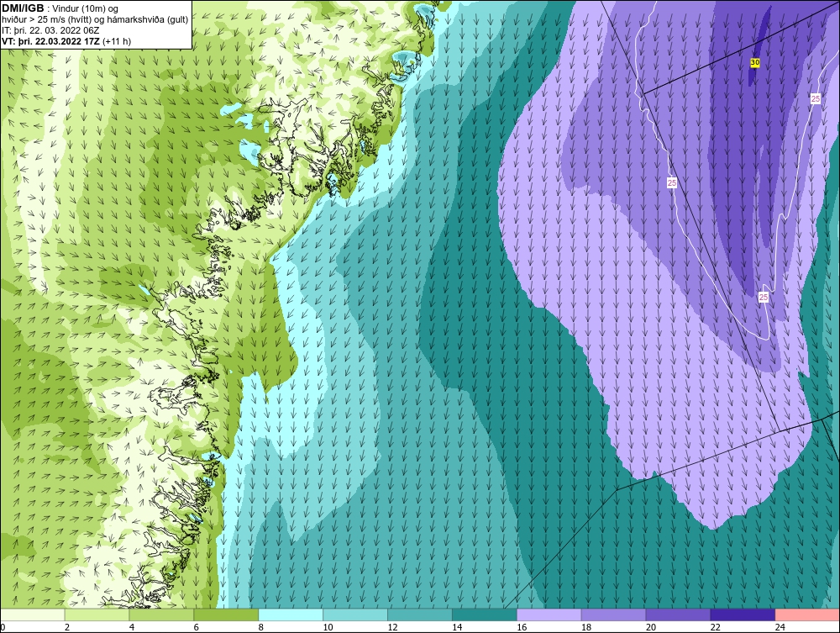Click the 'VT: þri. 22.03.2022 17Z (+11 h)' line
The width and height of the screenshot is (840, 633).
(x=66, y=41)
